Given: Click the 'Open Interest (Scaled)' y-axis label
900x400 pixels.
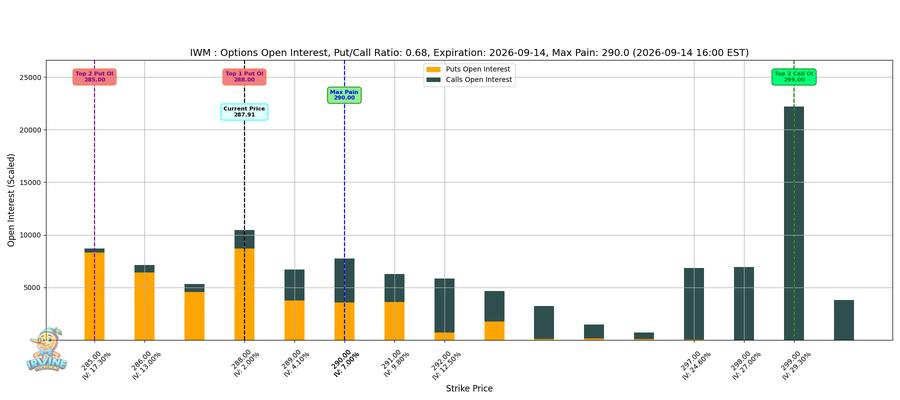Looking at the screenshot, I should coord(11,200).
